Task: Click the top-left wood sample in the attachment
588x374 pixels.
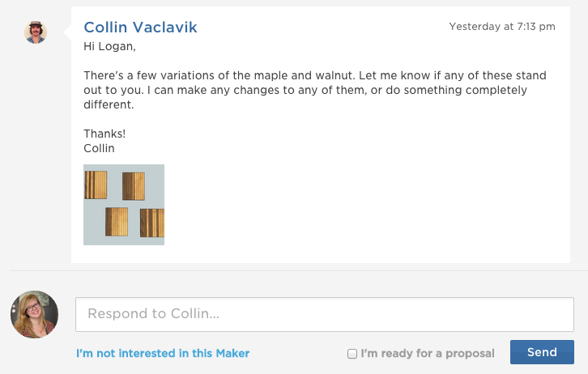Action: [96, 185]
